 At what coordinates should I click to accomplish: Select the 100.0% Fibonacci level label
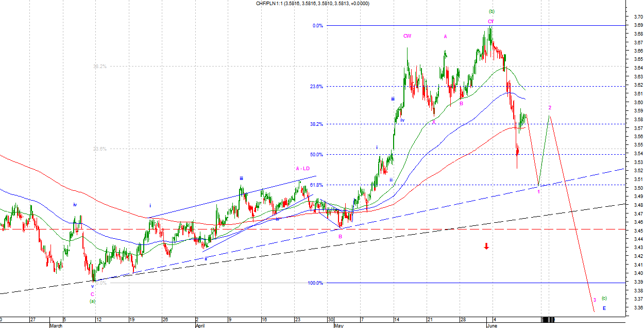tap(315, 283)
